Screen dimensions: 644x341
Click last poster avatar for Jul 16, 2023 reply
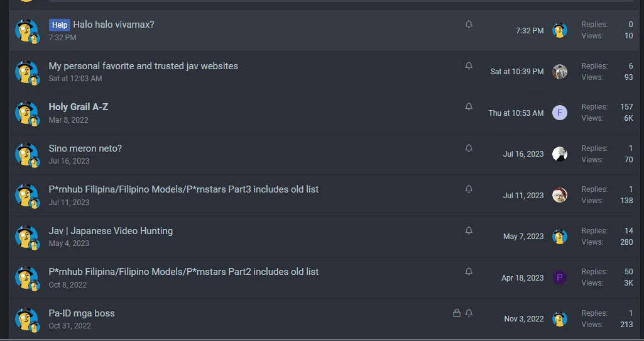click(559, 154)
